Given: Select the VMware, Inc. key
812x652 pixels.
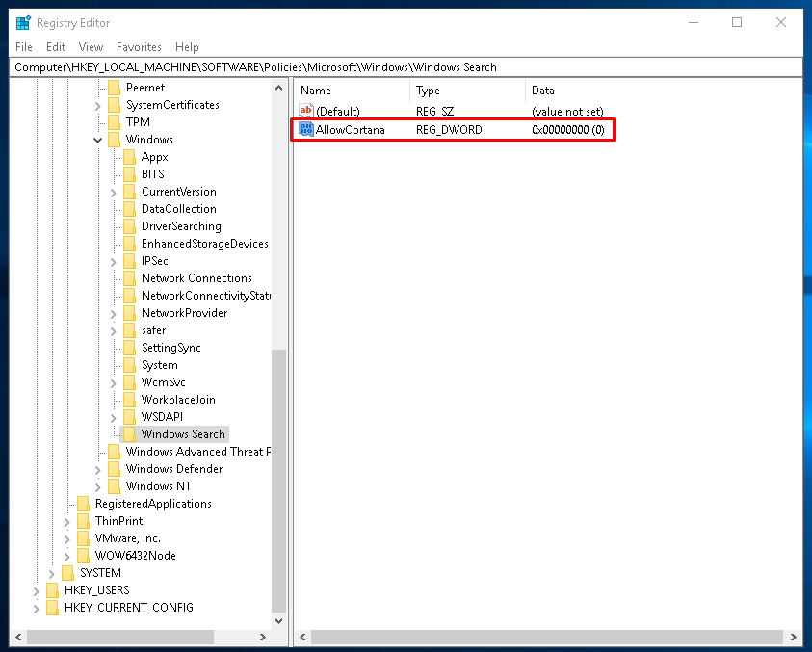Looking at the screenshot, I should [x=127, y=538].
